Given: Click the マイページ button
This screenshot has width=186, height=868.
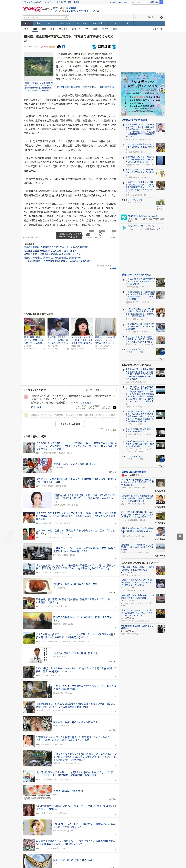Looking at the screenshot, I should pos(139,17).
